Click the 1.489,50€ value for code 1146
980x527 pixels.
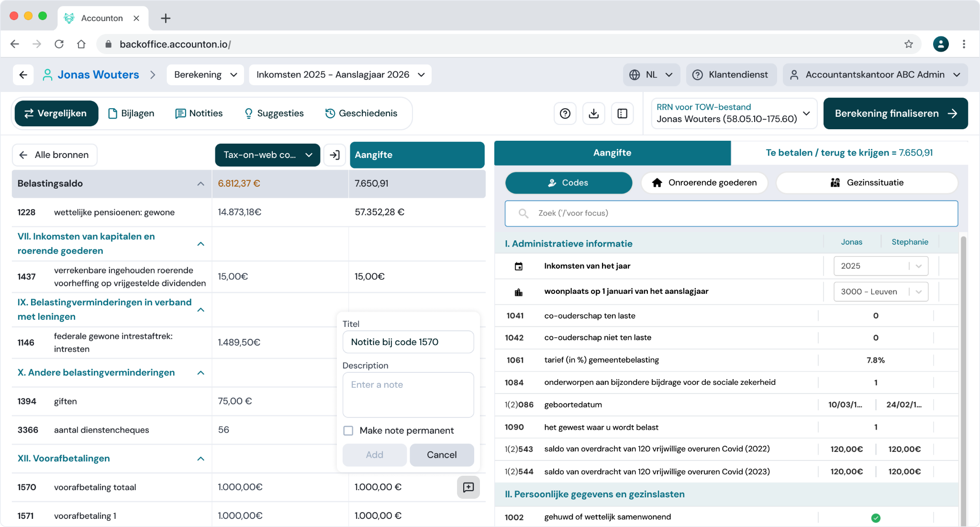pos(239,343)
